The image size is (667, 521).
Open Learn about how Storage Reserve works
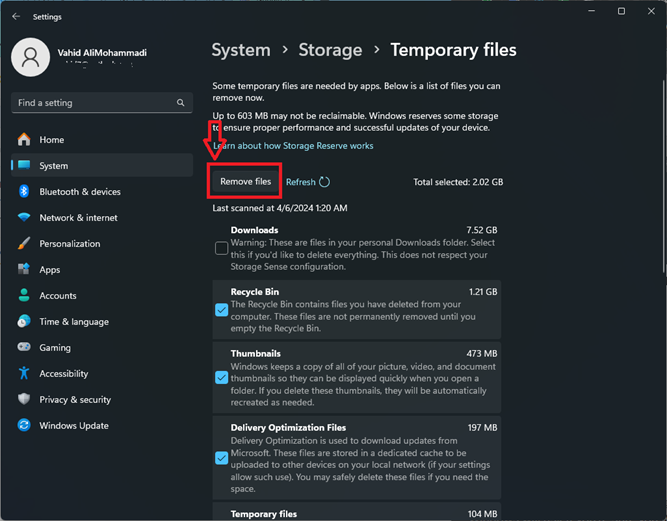pos(293,145)
